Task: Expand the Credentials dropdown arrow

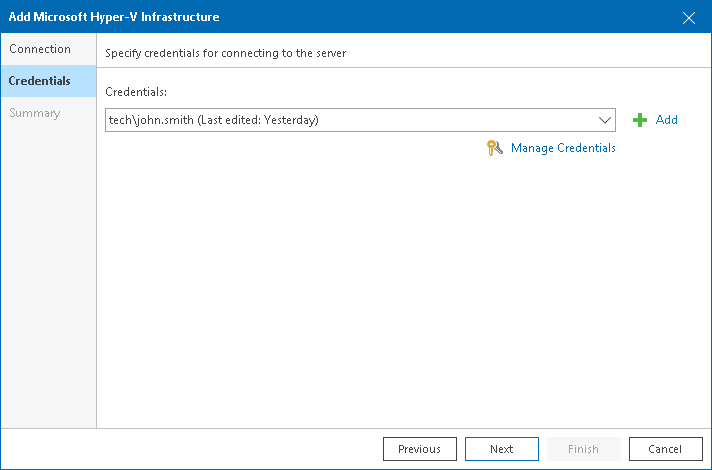Action: [604, 120]
